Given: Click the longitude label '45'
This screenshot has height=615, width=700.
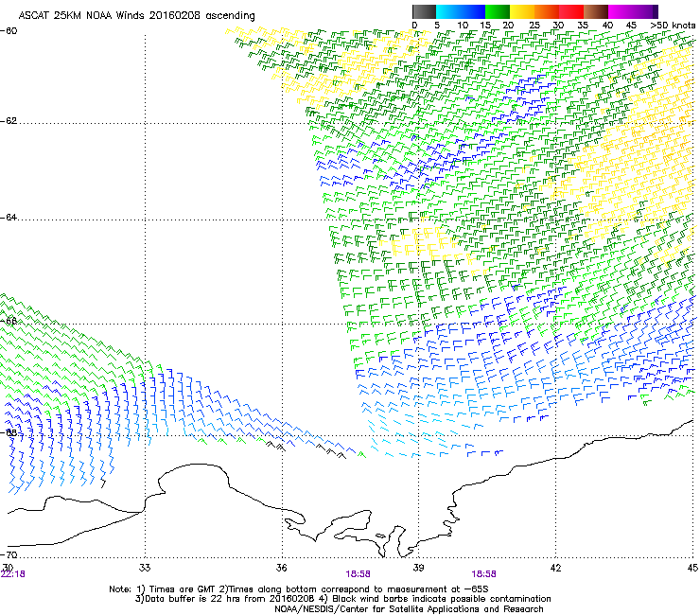Looking at the screenshot, I should click(x=692, y=568).
